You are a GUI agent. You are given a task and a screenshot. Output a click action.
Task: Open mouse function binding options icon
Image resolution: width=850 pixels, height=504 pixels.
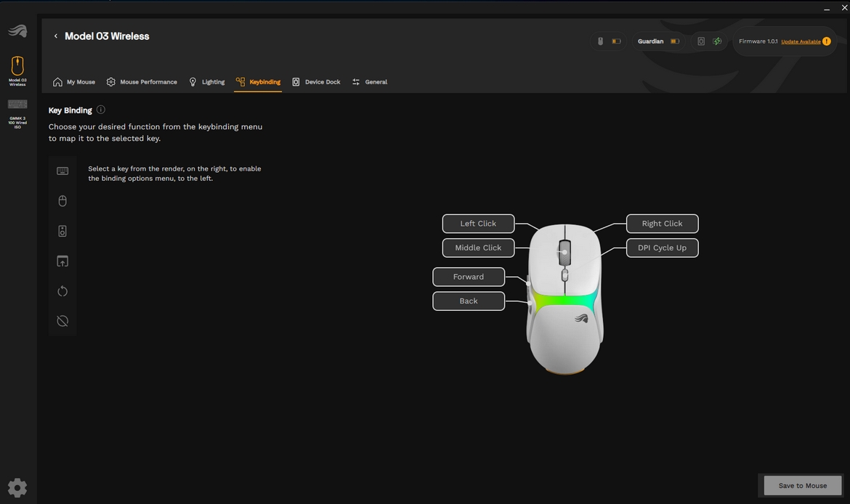62,201
